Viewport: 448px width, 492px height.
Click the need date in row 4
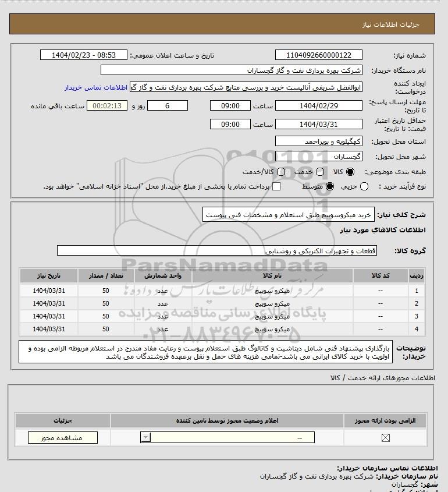point(49,329)
